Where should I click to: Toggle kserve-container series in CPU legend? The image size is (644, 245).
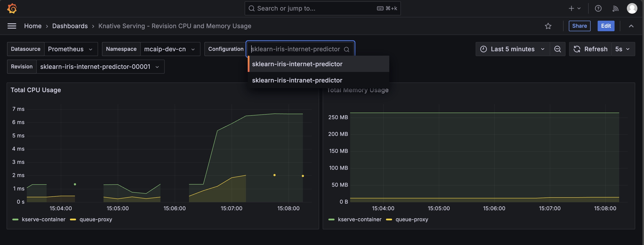tap(44, 219)
